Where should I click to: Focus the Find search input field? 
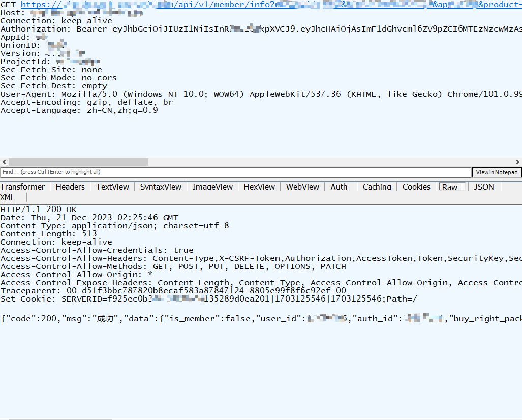(x=236, y=172)
